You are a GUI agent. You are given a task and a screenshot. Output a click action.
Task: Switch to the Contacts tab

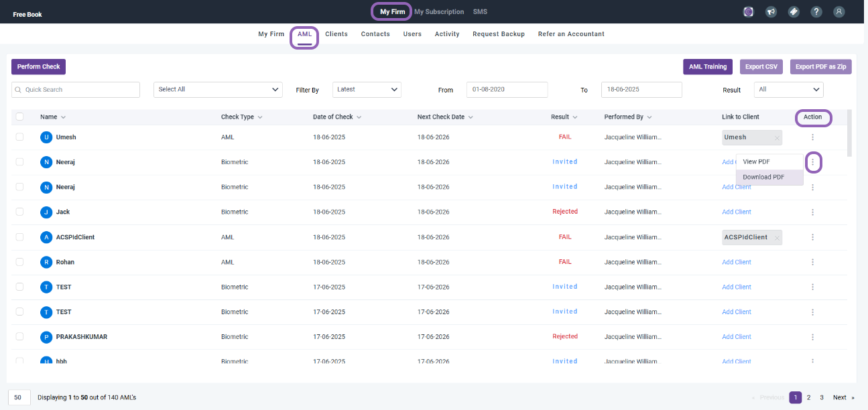[375, 34]
